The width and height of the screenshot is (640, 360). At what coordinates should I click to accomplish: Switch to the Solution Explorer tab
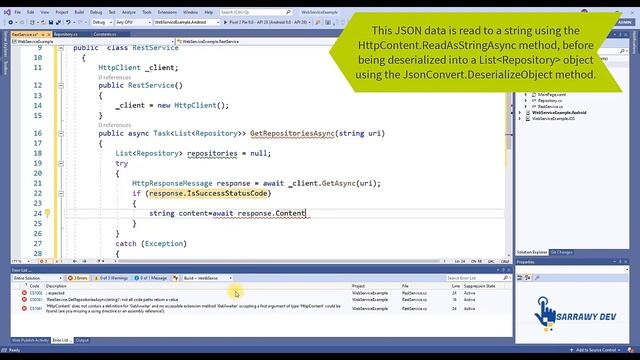pyautogui.click(x=532, y=253)
